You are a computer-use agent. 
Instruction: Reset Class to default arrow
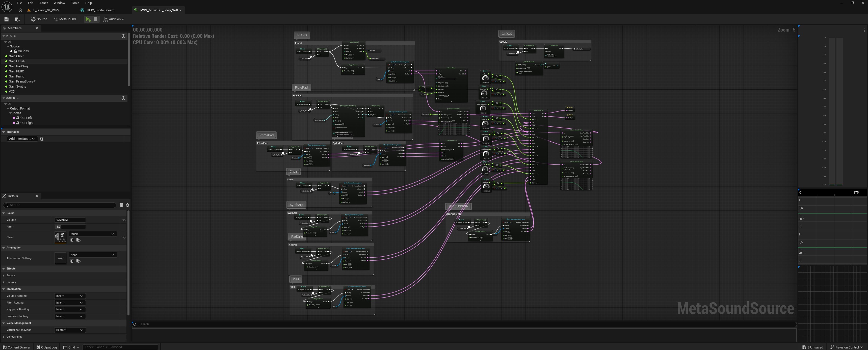point(124,237)
